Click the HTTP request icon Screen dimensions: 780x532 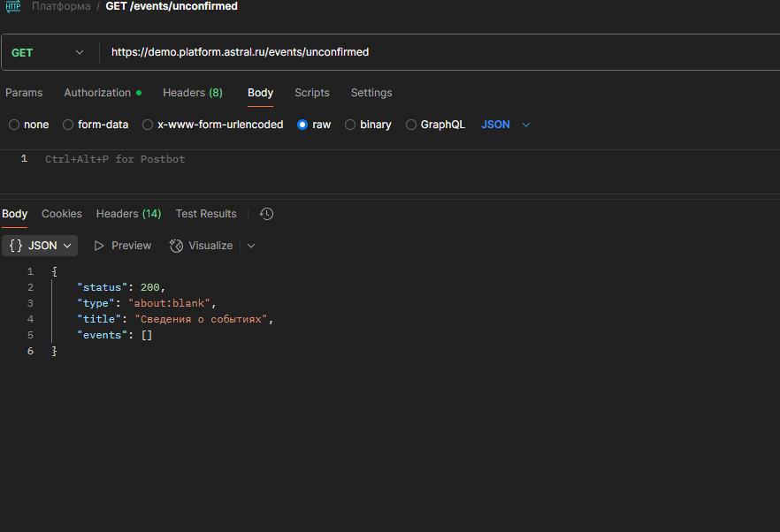pos(13,6)
